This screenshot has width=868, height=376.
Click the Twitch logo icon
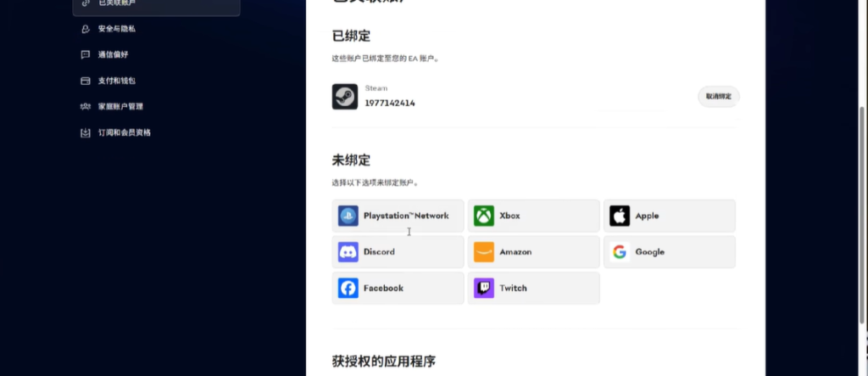[484, 289]
